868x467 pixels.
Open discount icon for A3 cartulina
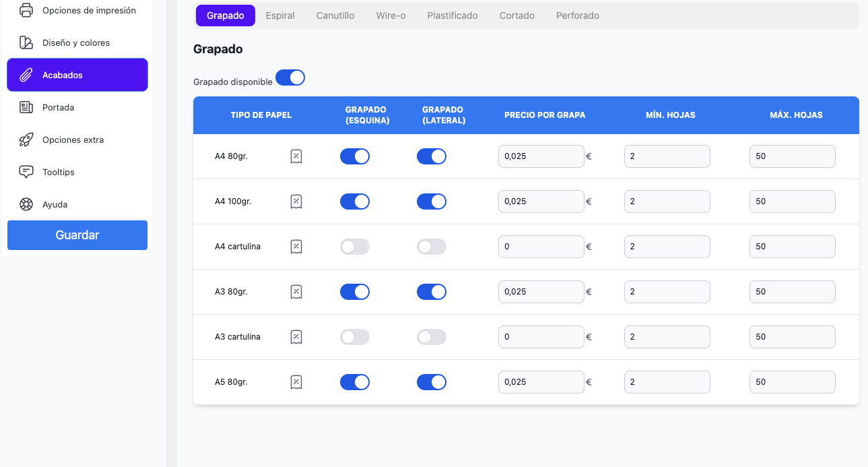click(x=296, y=337)
